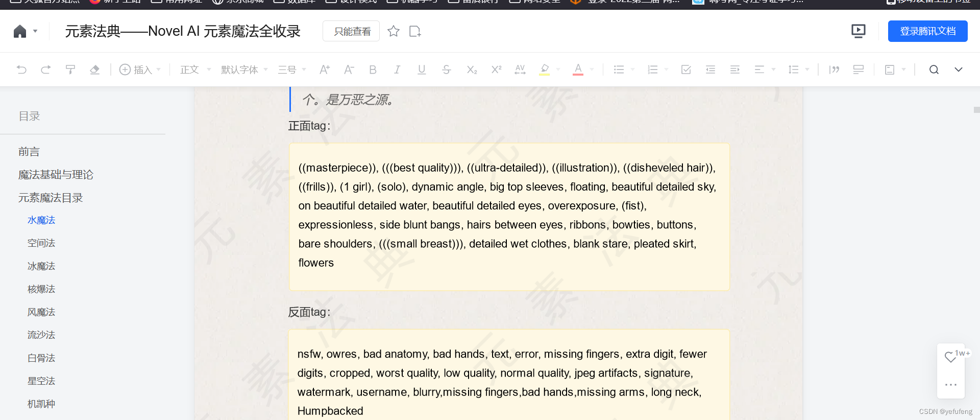Open the 正文 paragraph style dropdown

[x=195, y=69]
